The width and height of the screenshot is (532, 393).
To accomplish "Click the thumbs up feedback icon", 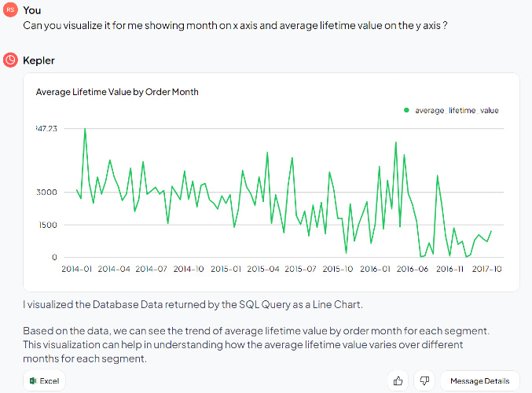I will (398, 380).
